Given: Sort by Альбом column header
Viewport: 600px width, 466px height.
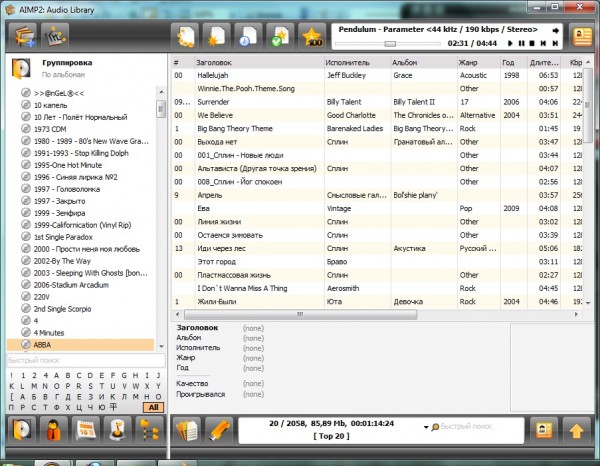Looking at the screenshot, I should coord(424,62).
